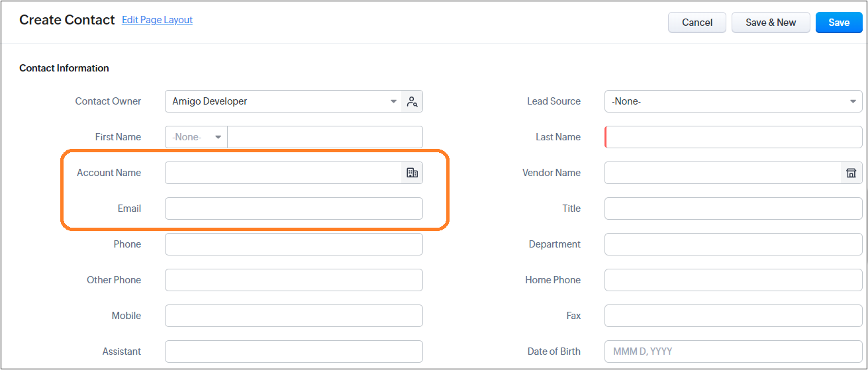Cancel contact creation

pyautogui.click(x=697, y=23)
